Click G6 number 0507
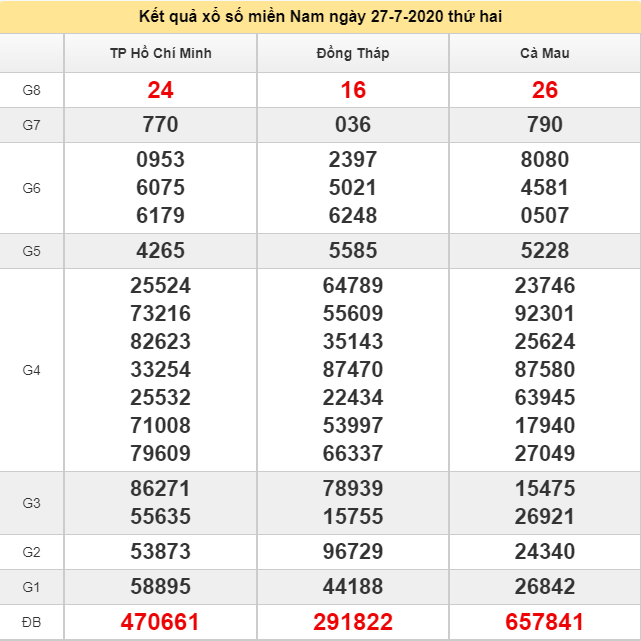 pyautogui.click(x=545, y=215)
